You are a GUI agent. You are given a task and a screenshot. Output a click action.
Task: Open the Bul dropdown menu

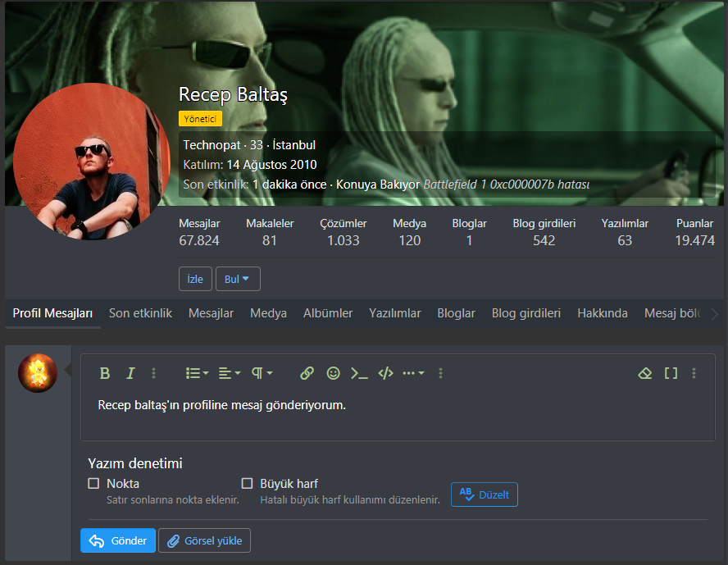pyautogui.click(x=238, y=279)
